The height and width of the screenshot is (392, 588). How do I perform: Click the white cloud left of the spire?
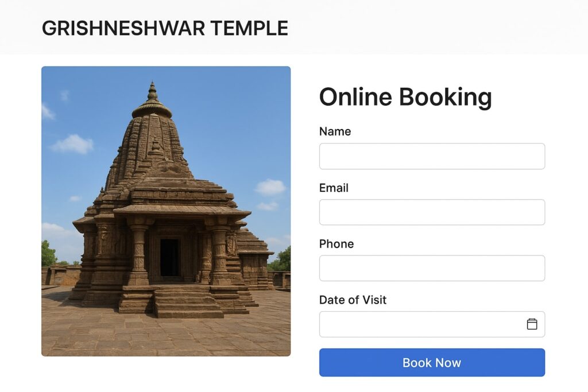pos(72,144)
